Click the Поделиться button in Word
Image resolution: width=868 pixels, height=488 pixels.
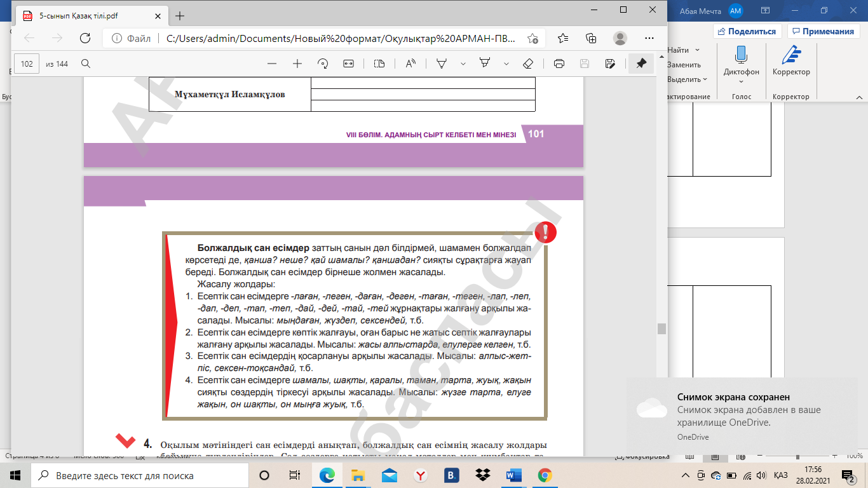747,31
